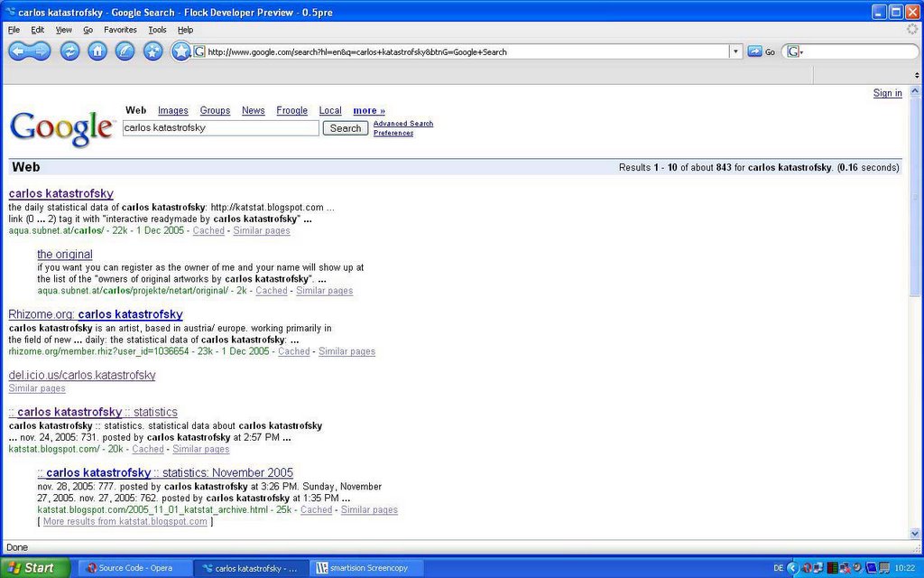Click the Google search query field
The width and height of the screenshot is (924, 578).
pyautogui.click(x=221, y=128)
